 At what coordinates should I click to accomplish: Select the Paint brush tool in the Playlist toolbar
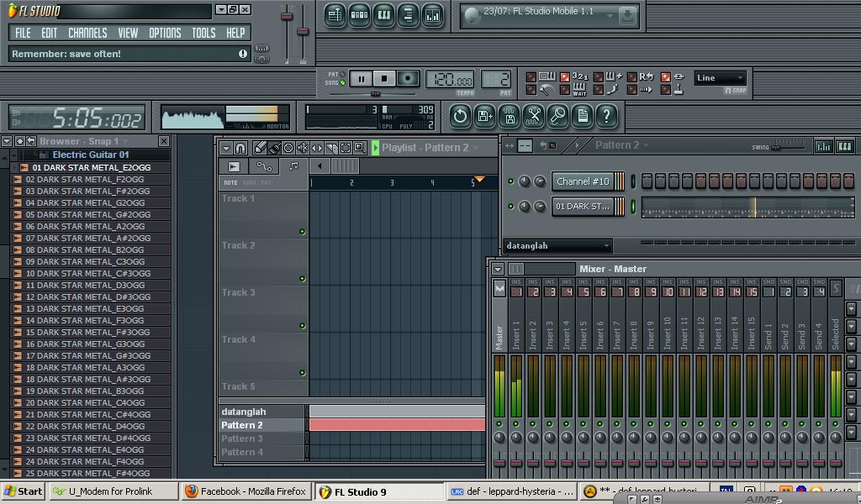274,147
